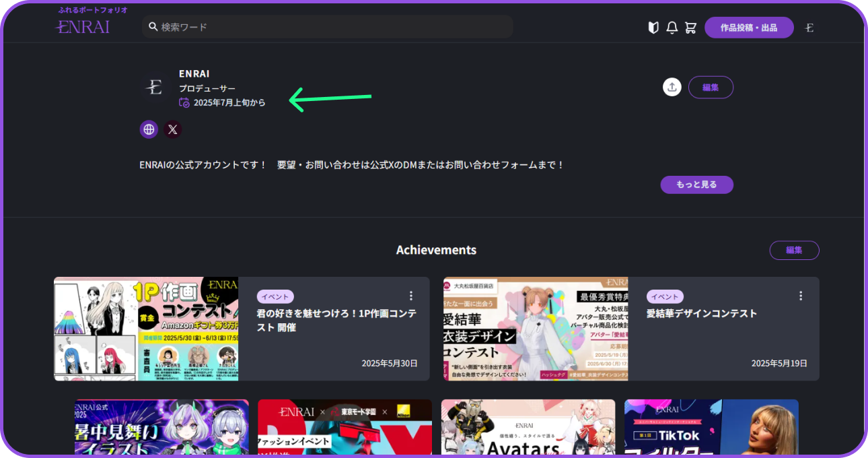Viewport: 868px width, 458px height.
Task: Open options menu for 1P作画コンテスト card
Action: 411,296
